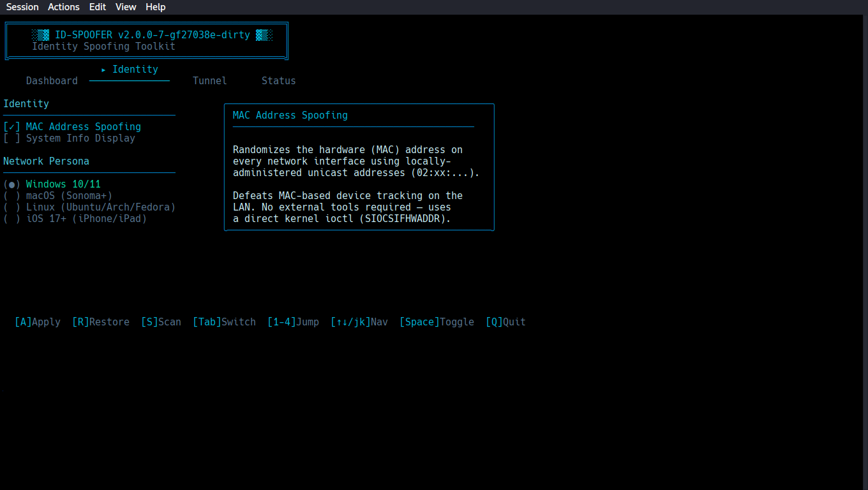Click the [↑↓/jk]Nav hint
This screenshot has height=490, width=868.
[x=359, y=322]
